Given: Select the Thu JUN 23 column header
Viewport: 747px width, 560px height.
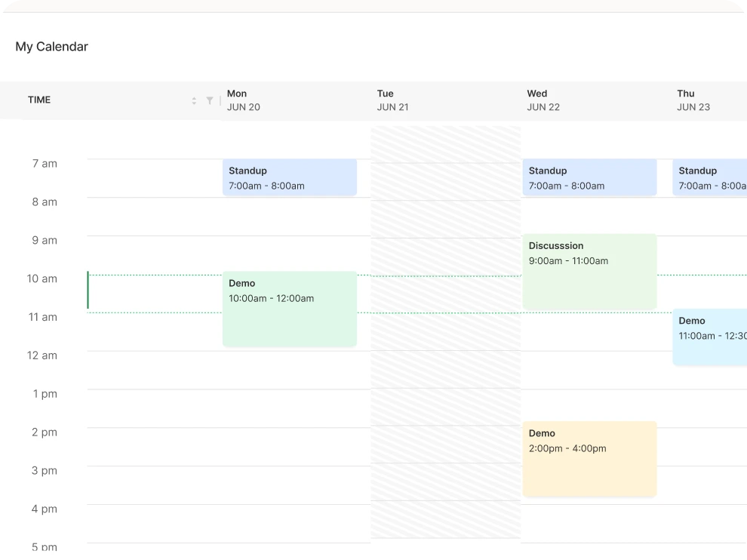Looking at the screenshot, I should point(693,100).
